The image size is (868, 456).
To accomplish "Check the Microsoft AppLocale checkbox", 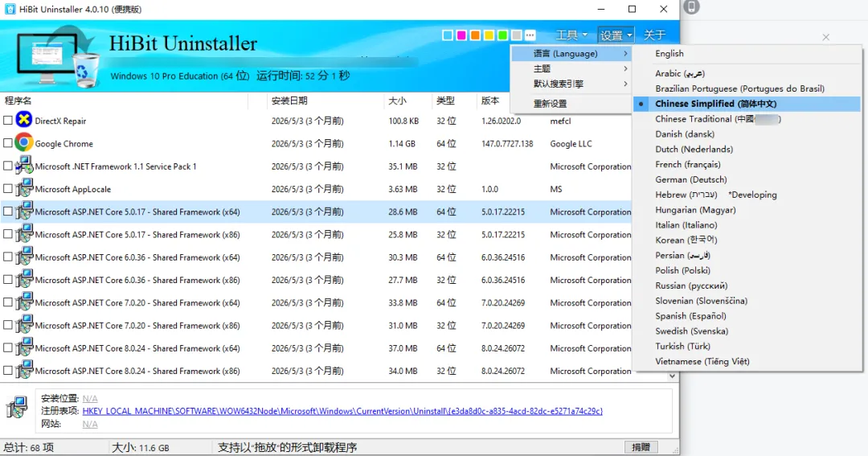I will (x=8, y=188).
